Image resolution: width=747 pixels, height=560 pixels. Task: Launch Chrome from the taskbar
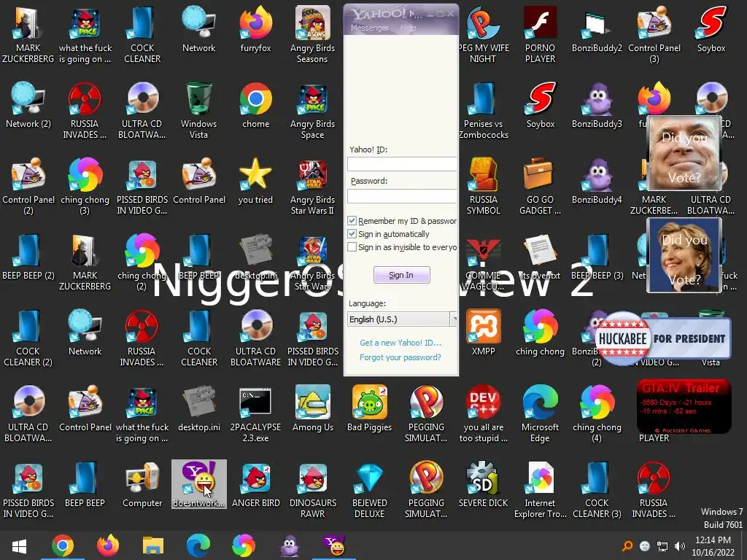tap(63, 545)
